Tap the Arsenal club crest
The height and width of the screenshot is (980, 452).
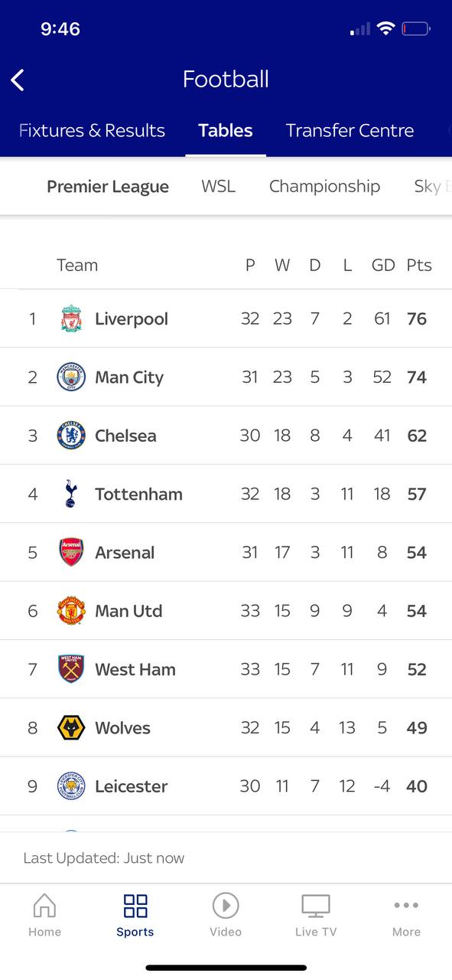pyautogui.click(x=71, y=552)
